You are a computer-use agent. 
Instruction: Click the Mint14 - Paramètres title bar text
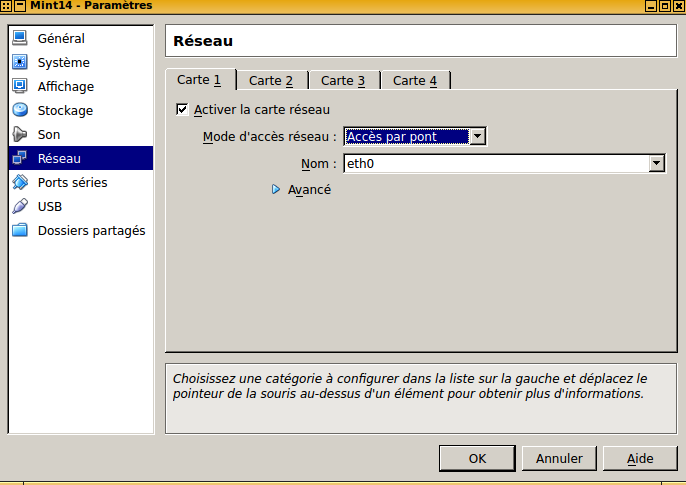(91, 6)
